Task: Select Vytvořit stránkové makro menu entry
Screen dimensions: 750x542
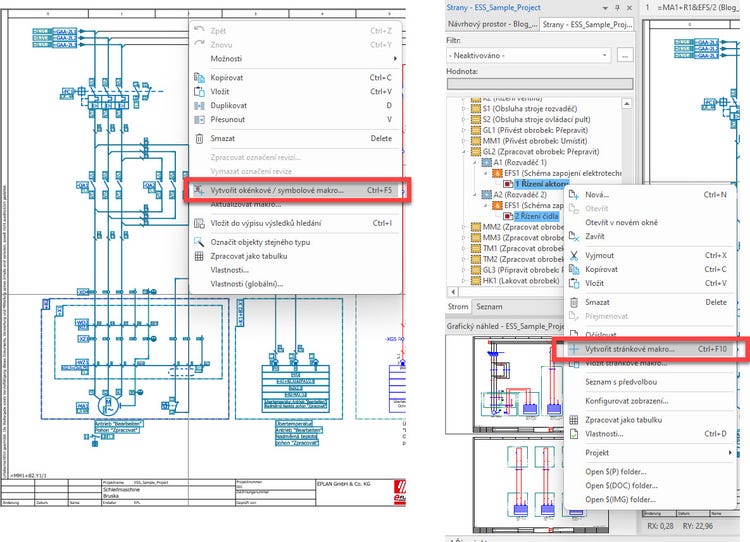Action: 630,349
